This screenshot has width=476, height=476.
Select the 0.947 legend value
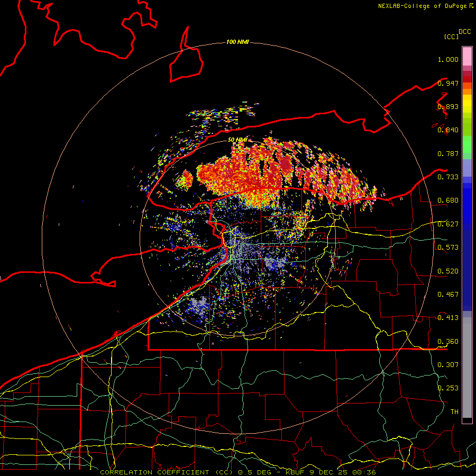tap(448, 83)
